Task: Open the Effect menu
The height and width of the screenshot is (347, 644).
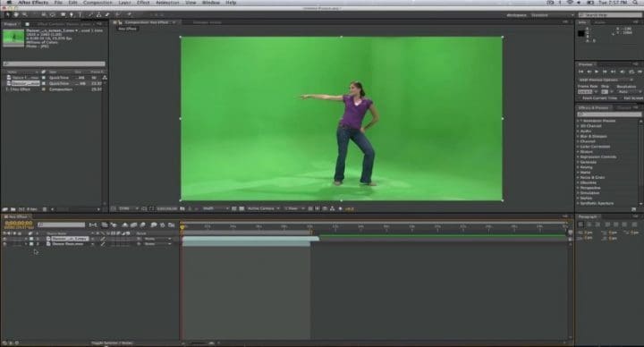Action: coord(143,3)
